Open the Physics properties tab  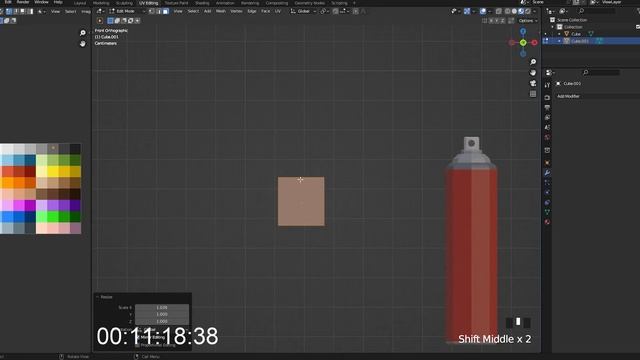coord(547,192)
